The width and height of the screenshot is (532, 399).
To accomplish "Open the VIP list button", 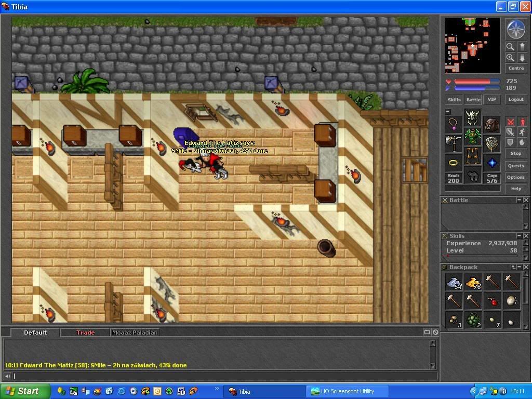I will [491, 99].
